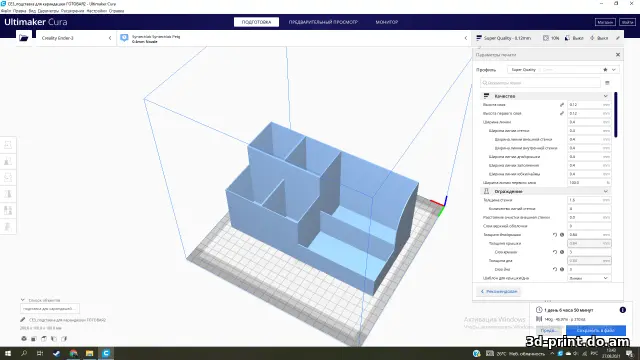Click the settings panel vertical scrollbar
The height and width of the screenshot is (360, 640).
click(x=616, y=115)
